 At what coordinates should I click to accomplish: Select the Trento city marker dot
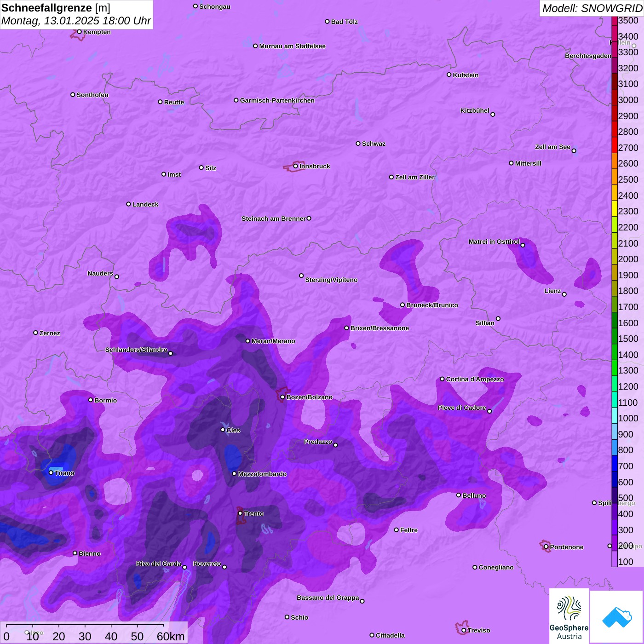click(x=240, y=513)
